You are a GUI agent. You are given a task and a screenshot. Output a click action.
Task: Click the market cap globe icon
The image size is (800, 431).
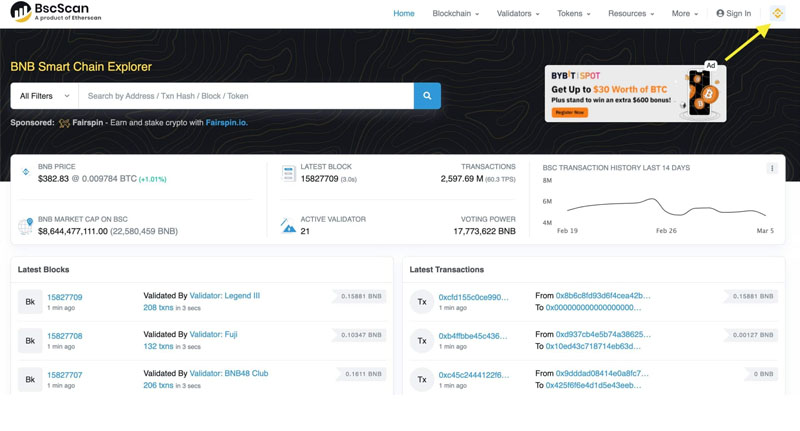(x=26, y=225)
